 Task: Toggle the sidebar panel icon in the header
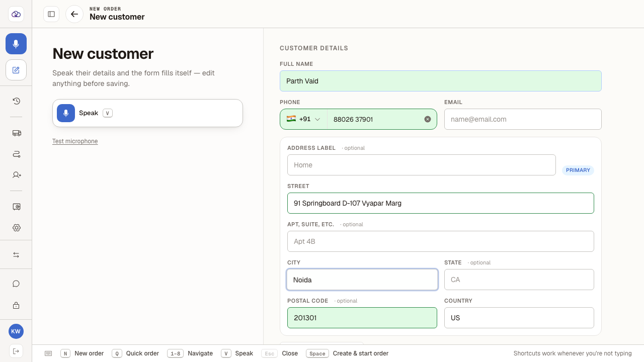click(51, 14)
